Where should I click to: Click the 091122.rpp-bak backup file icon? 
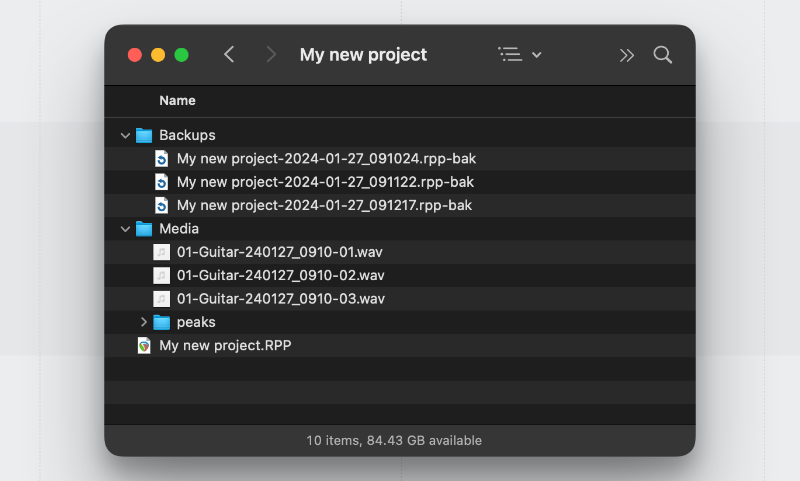coord(161,182)
